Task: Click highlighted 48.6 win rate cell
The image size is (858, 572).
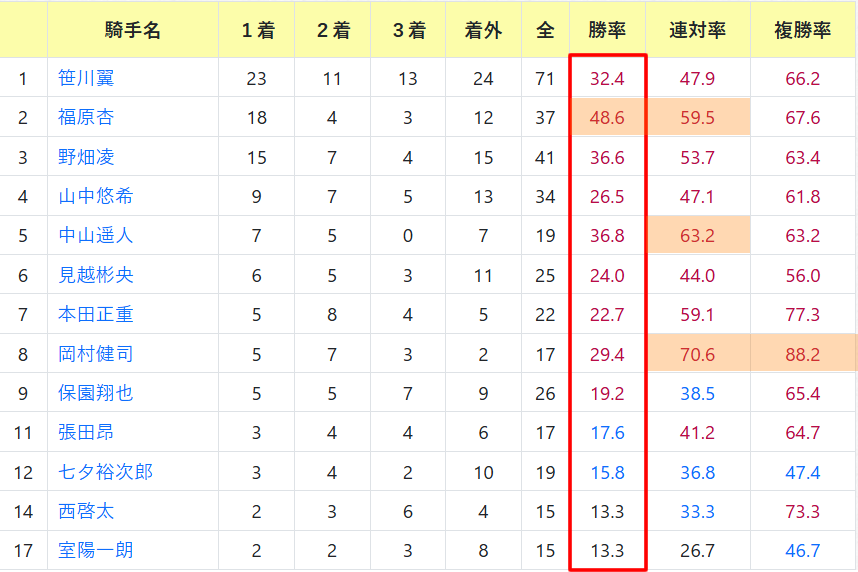Action: coord(607,117)
